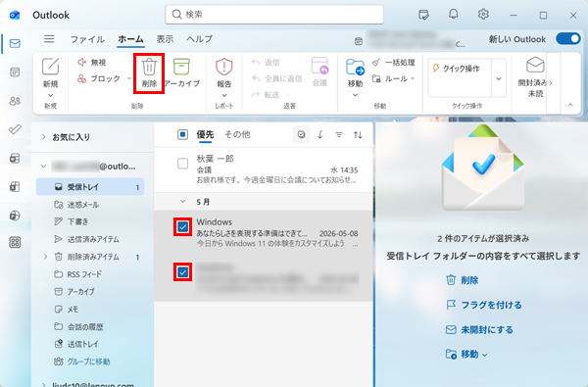Open the Calendar module in left rail
The width and height of the screenshot is (588, 387).
[x=15, y=72]
